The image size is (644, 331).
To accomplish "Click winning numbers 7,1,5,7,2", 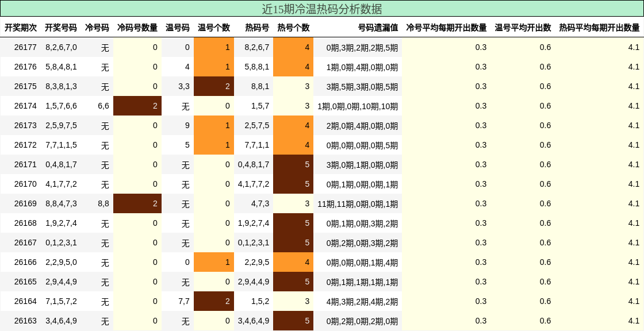I will (x=61, y=301).
